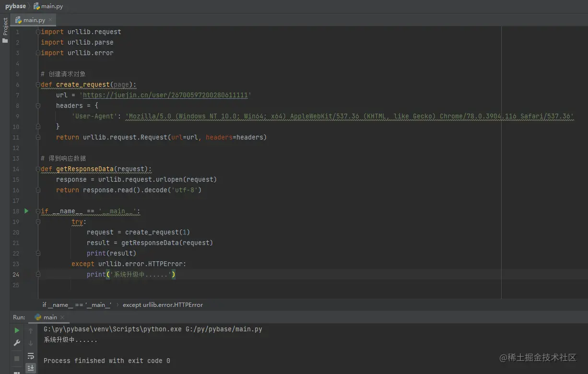Collapse headers dict fold at line 8
The width and height of the screenshot is (588, 374).
pos(38,105)
